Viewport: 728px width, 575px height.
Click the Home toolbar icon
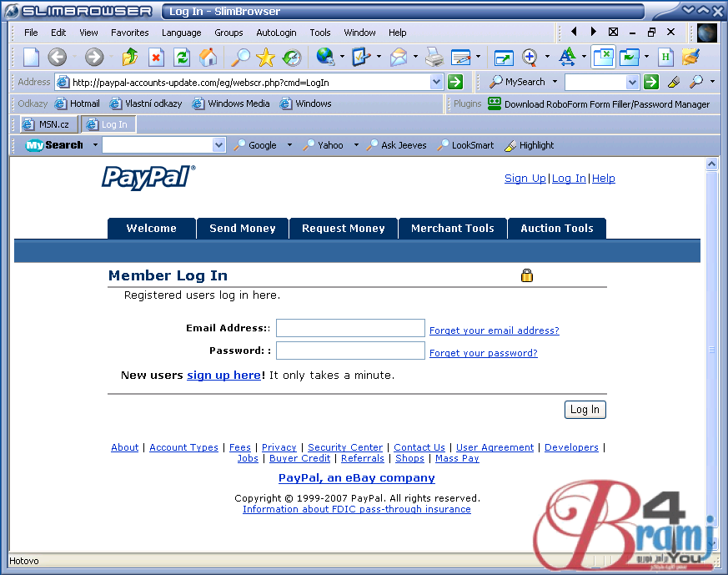coord(208,58)
